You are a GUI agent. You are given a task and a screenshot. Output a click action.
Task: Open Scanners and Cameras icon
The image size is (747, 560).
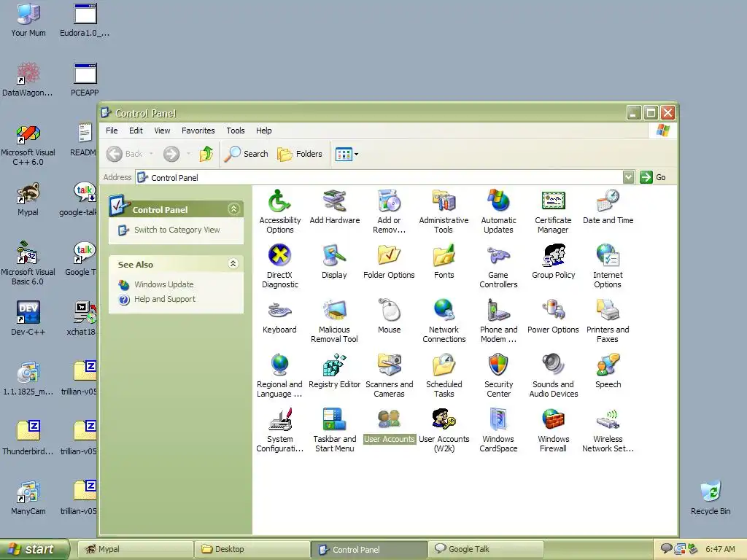(390, 376)
